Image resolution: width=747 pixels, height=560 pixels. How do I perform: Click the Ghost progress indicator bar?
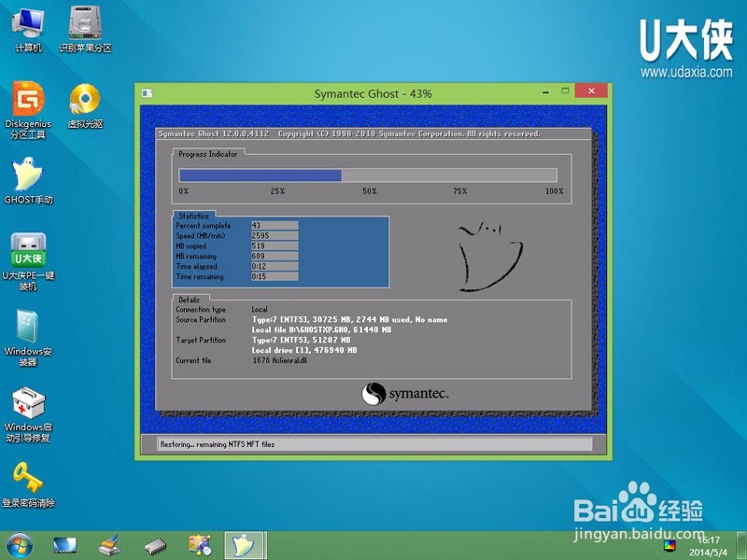[368, 175]
